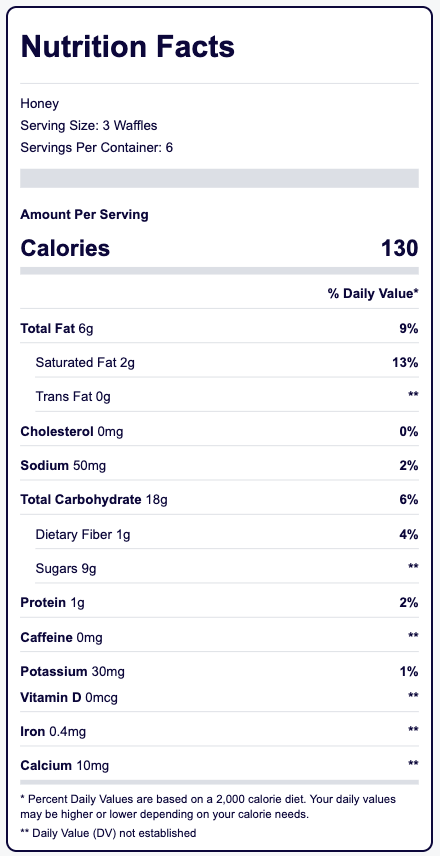Click the Total Fat 6g row
This screenshot has height=856, width=440.
[x=219, y=329]
